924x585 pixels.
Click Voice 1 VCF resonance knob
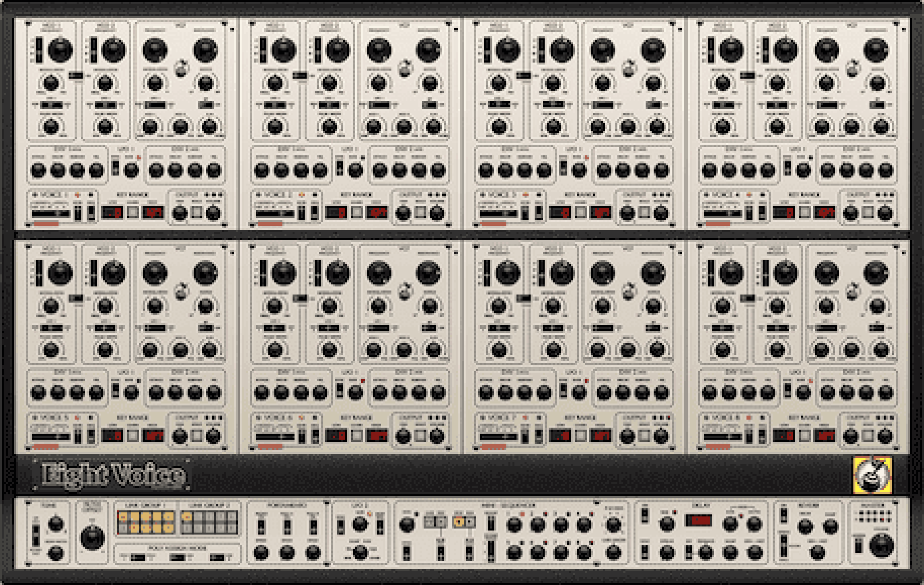205,50
